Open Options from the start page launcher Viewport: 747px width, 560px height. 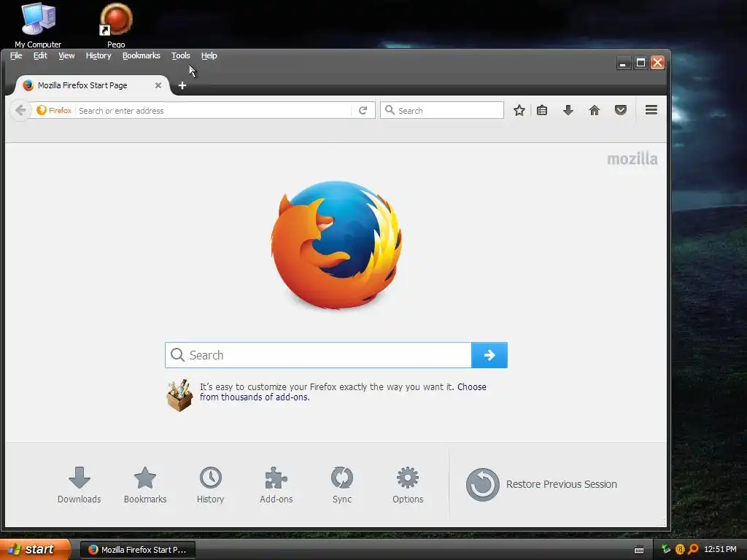click(408, 485)
